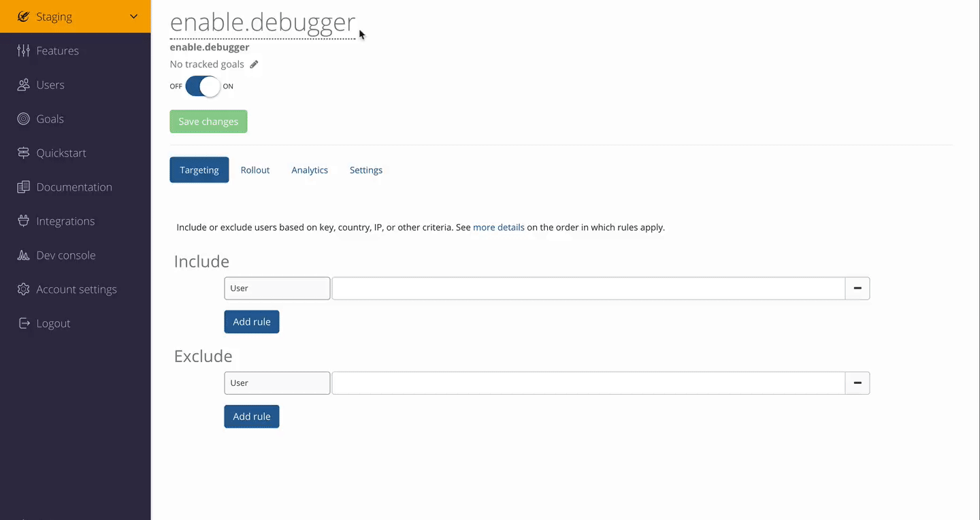Toggle the enable.debugger feature switch
This screenshot has width=980, height=520.
[x=203, y=86]
